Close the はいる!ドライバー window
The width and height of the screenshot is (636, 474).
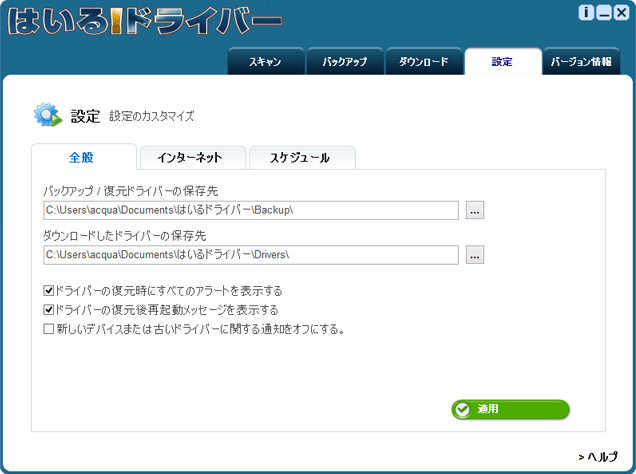pyautogui.click(x=620, y=13)
